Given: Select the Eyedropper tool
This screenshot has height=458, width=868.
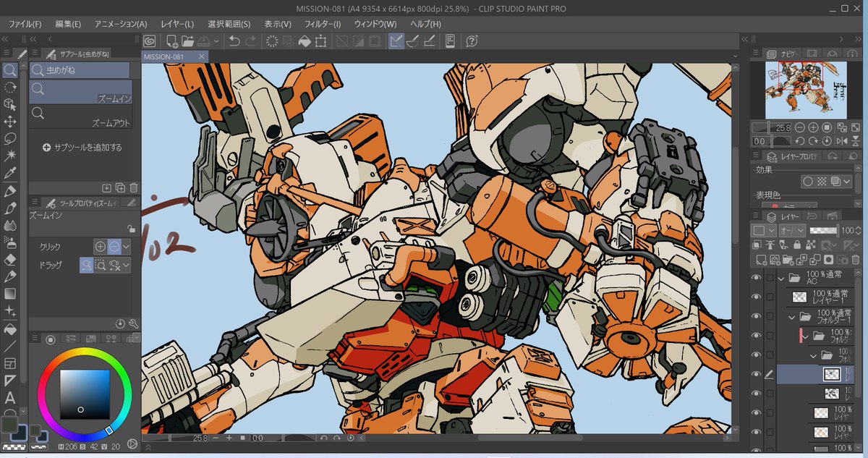Looking at the screenshot, I should [10, 173].
